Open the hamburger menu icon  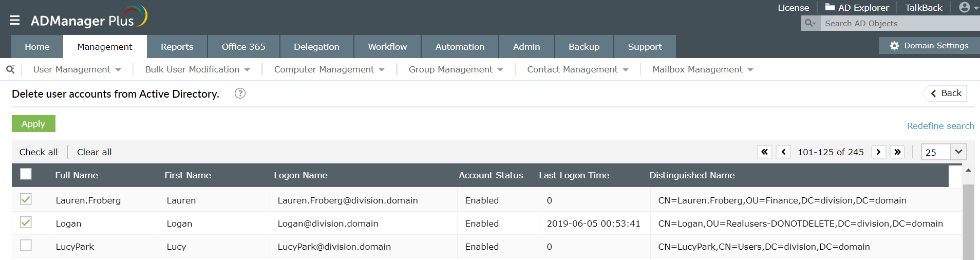tap(15, 20)
